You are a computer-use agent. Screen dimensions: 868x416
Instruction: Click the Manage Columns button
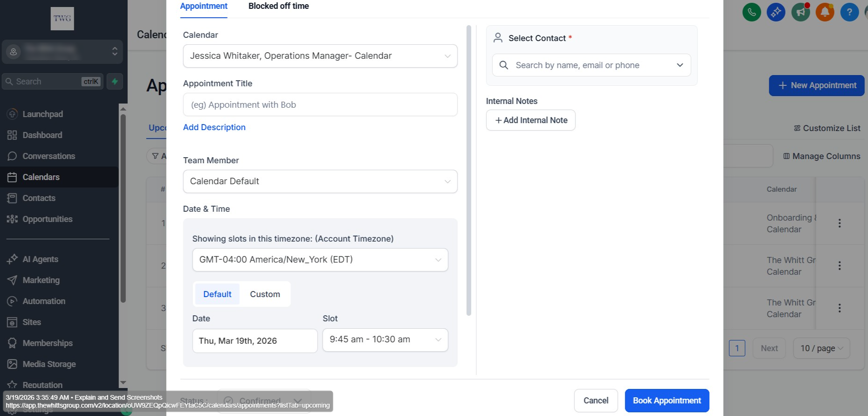(821, 156)
